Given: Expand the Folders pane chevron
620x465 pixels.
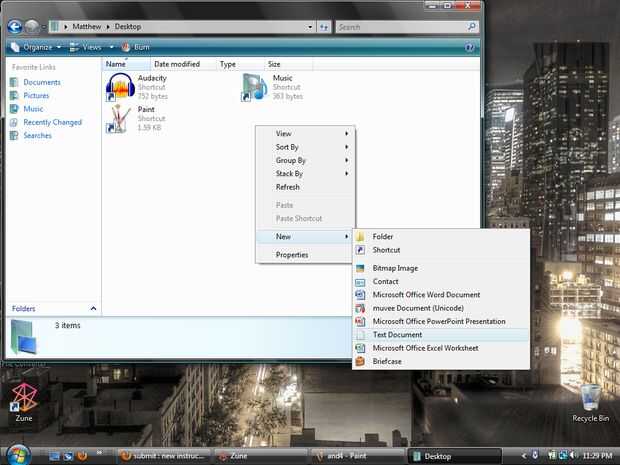Looking at the screenshot, I should pos(94,308).
